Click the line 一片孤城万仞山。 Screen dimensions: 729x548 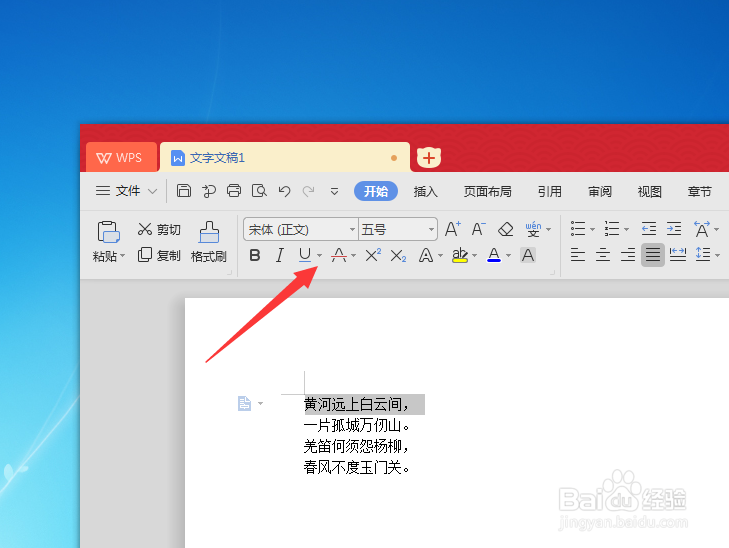(x=357, y=425)
